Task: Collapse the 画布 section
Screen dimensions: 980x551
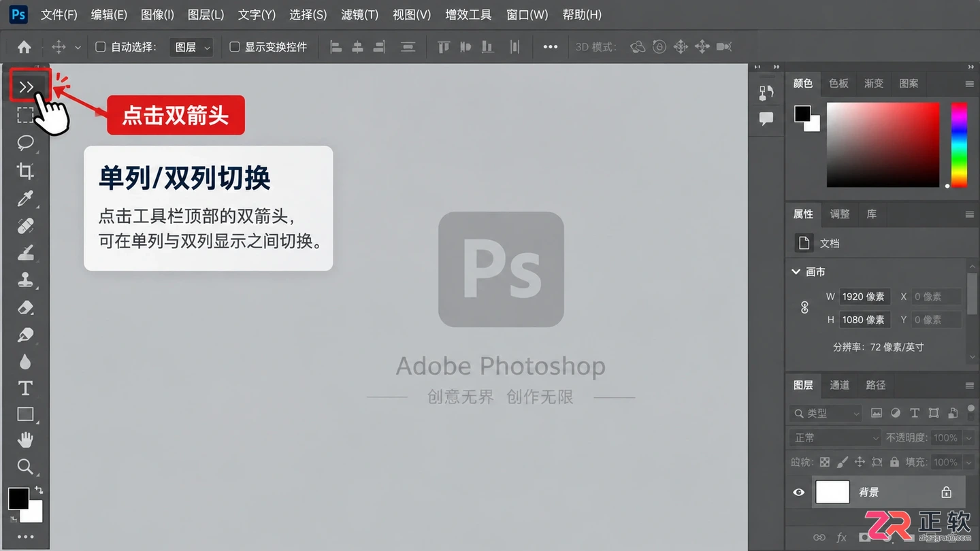Action: pyautogui.click(x=796, y=271)
